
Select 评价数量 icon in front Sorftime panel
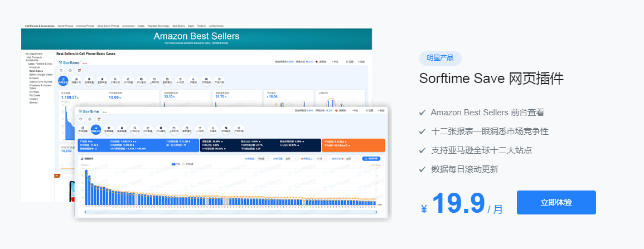(148, 130)
